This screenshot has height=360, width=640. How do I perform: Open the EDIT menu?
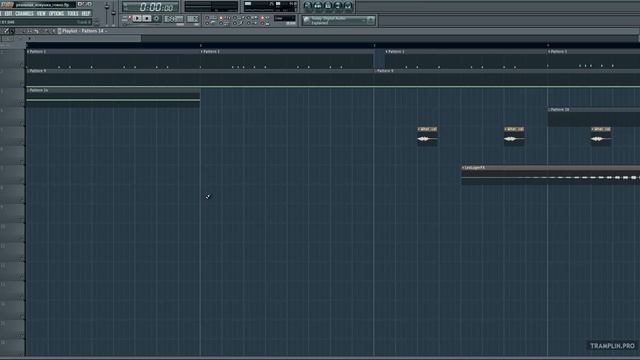click(8, 13)
